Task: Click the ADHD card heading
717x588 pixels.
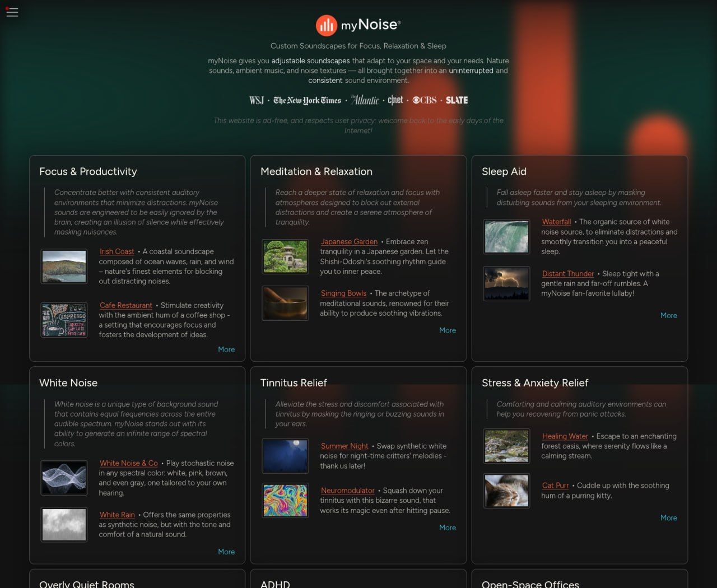Action: tap(275, 584)
